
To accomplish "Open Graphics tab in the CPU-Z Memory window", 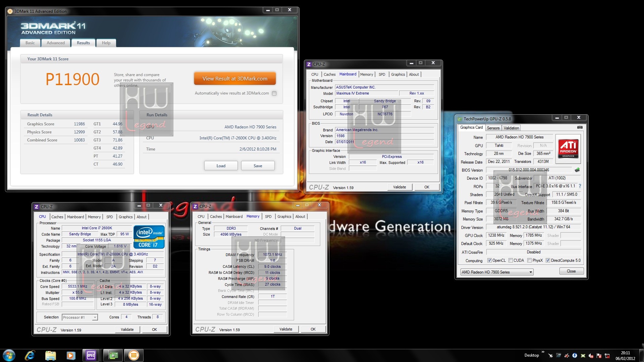I will point(284,217).
